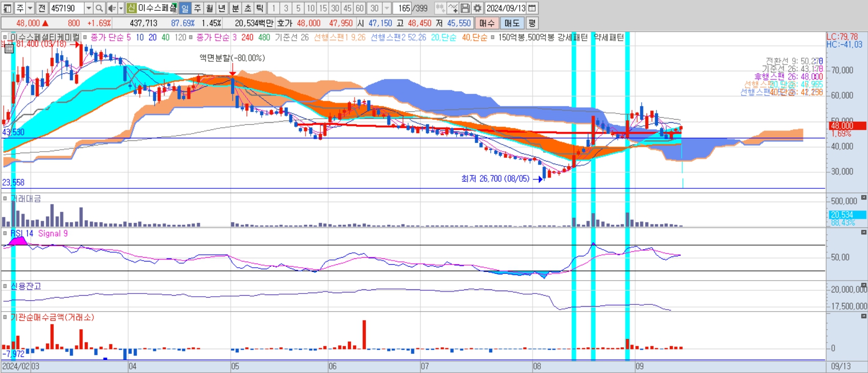Switch to the 월 monthly chart period

[209, 8]
